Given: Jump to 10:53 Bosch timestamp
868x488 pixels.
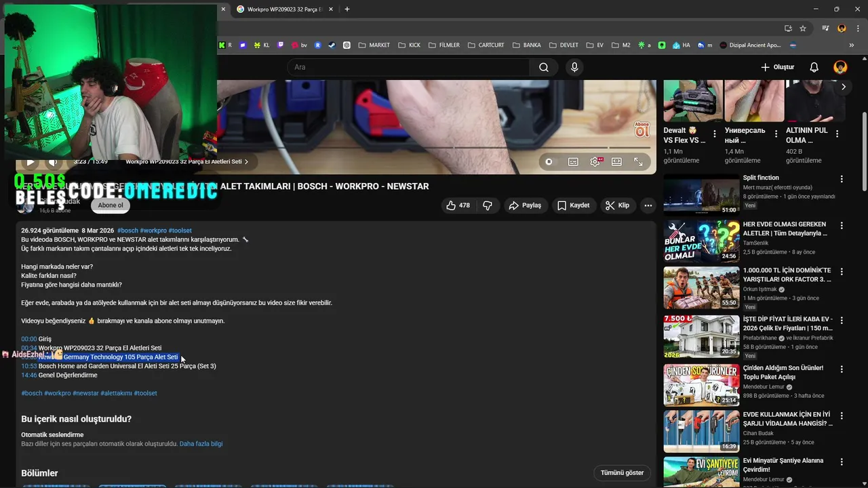Looking at the screenshot, I should [28, 366].
